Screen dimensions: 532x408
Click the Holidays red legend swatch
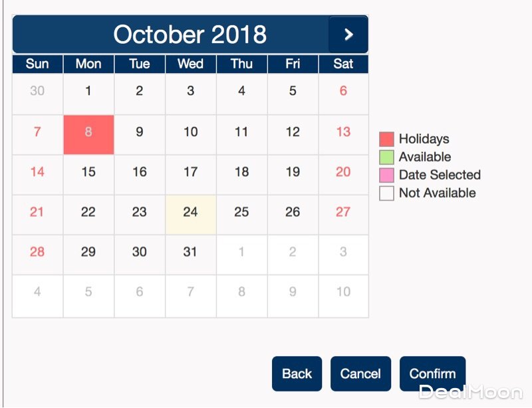(386, 140)
